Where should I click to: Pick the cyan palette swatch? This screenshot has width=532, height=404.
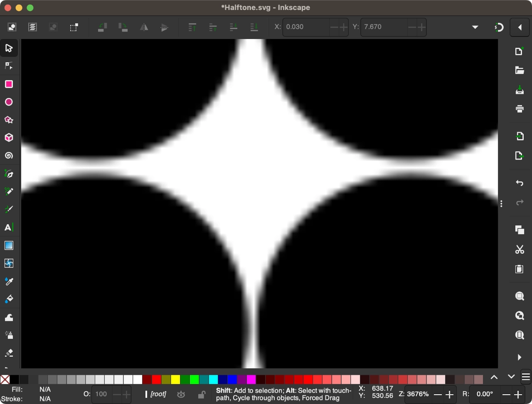coord(213,379)
